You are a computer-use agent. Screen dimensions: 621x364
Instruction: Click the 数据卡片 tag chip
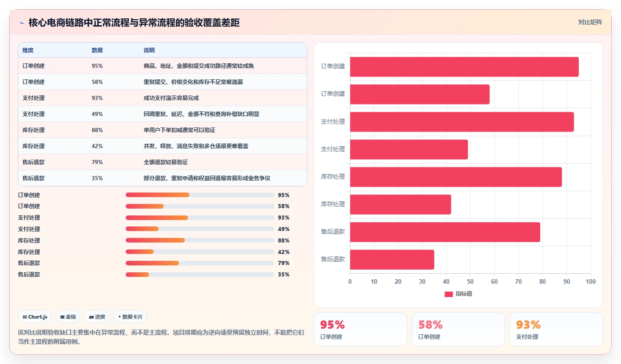point(130,317)
